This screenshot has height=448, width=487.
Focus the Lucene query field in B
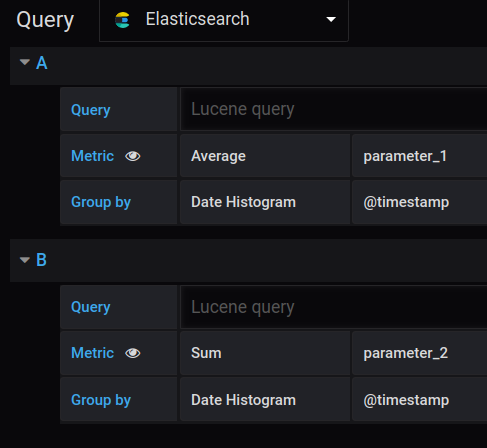tap(333, 307)
